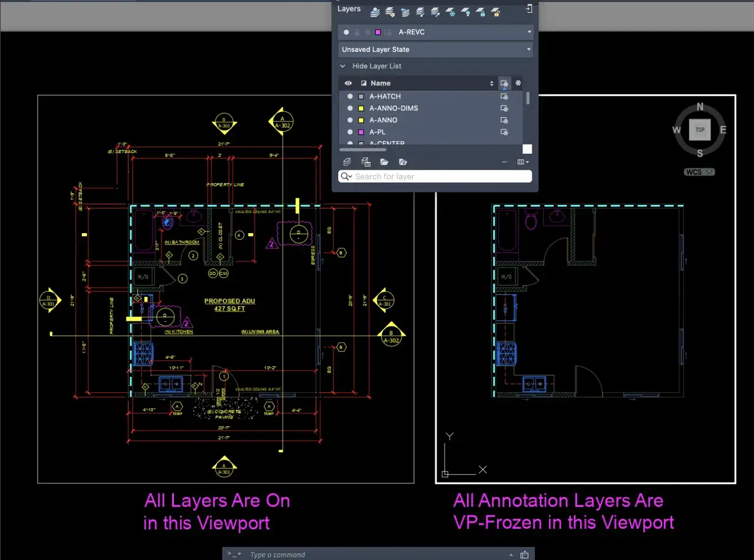Click the magenta color swatch of A-PL
The width and height of the screenshot is (754, 560).
click(361, 132)
